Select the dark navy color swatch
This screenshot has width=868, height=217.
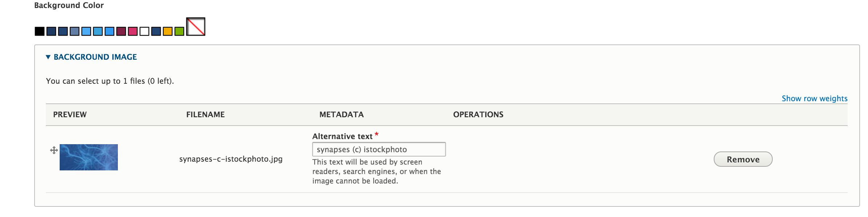click(51, 31)
